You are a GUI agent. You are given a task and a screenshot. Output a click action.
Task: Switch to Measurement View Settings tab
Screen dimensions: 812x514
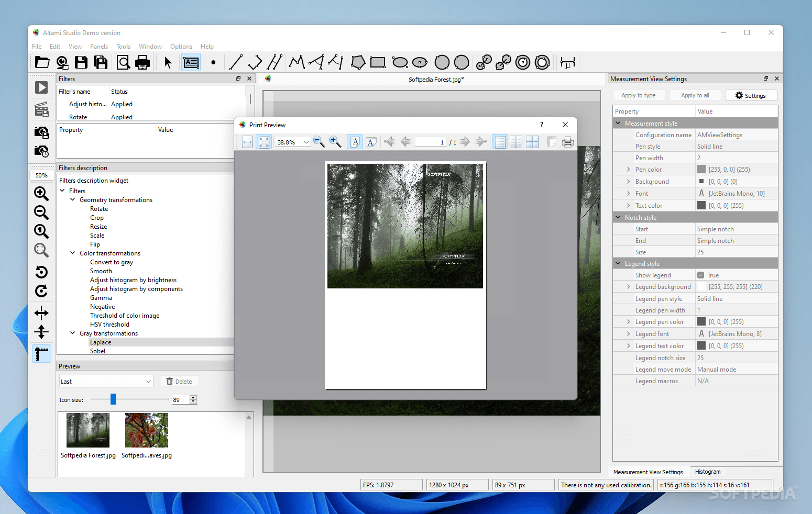(x=648, y=472)
